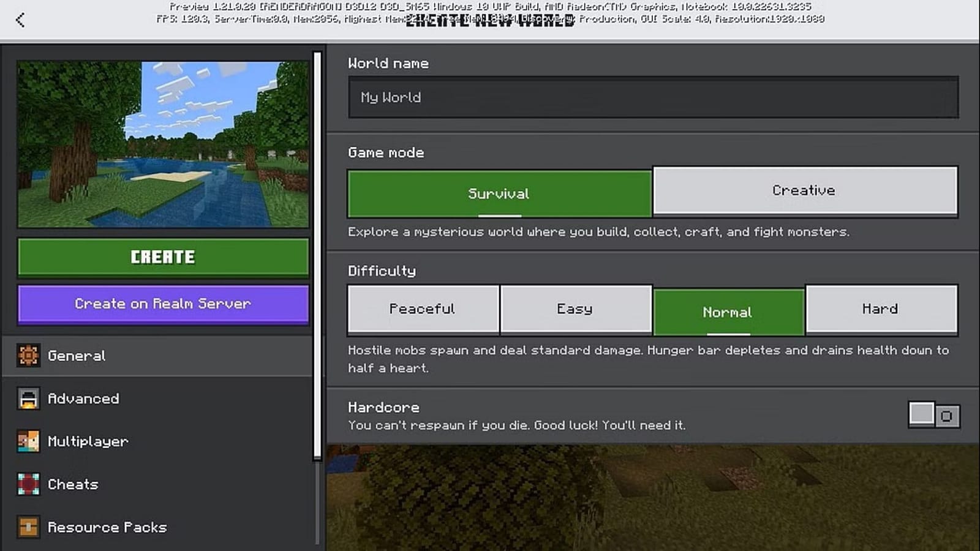Click inside the World name input field
Image resolution: width=980 pixels, height=551 pixels.
coord(651,97)
